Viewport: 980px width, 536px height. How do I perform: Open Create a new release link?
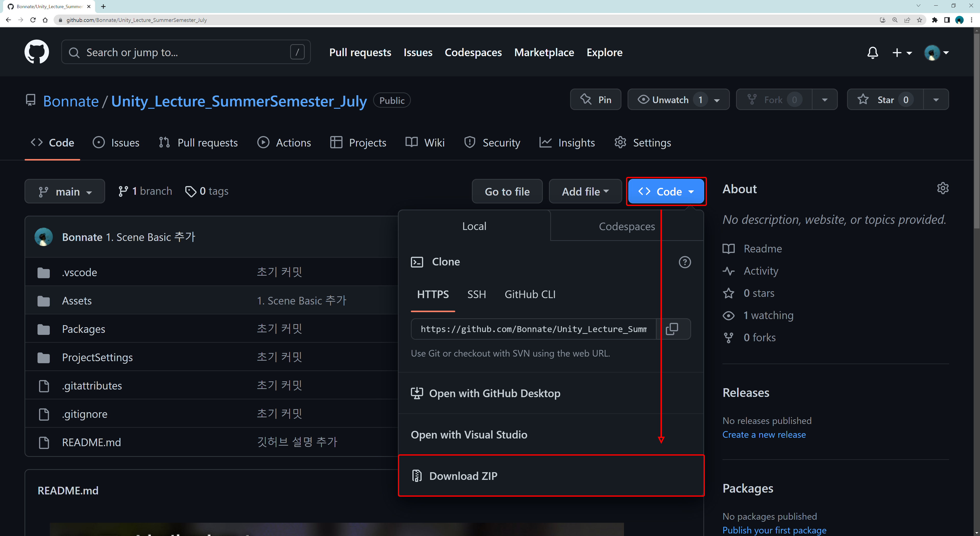764,434
